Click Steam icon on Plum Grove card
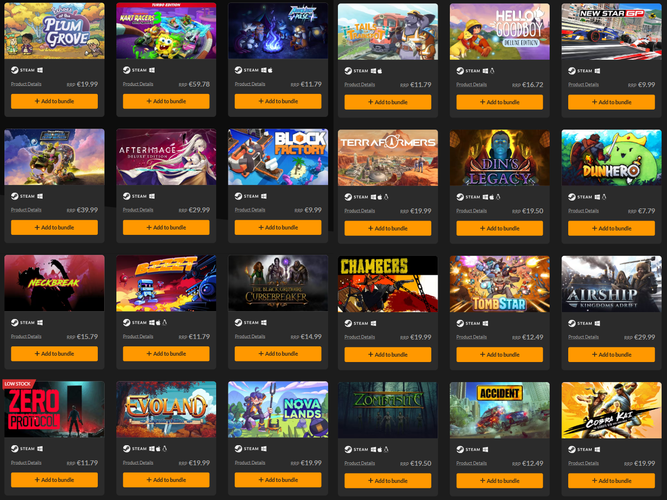This screenshot has width=667, height=500. tap(14, 70)
